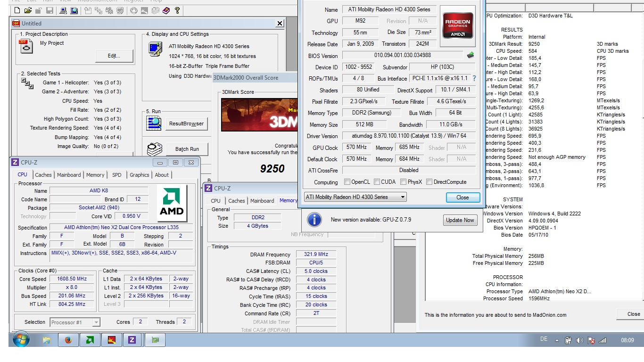Click the Edit... project description button

tap(114, 56)
